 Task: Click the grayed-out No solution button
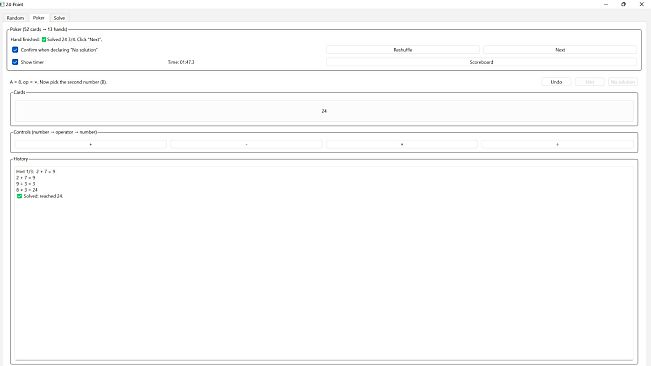[623, 82]
